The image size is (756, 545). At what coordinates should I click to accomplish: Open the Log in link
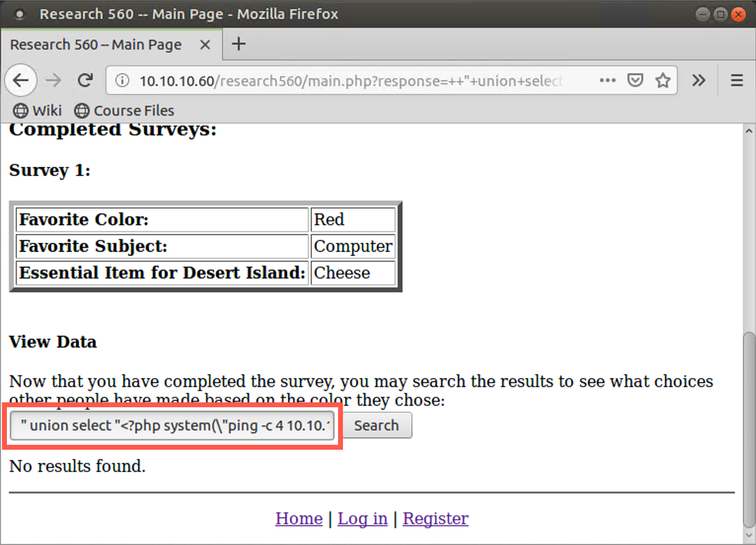[x=362, y=518]
